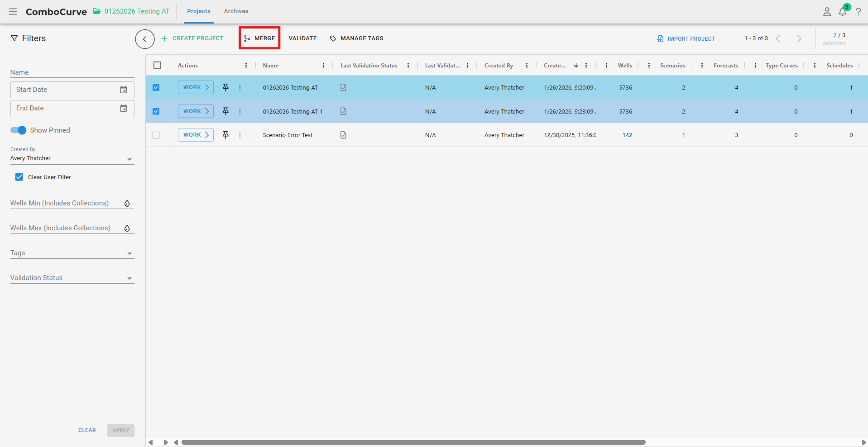Click calendar icon in Start Date field
The image size is (868, 447).
pyautogui.click(x=123, y=90)
